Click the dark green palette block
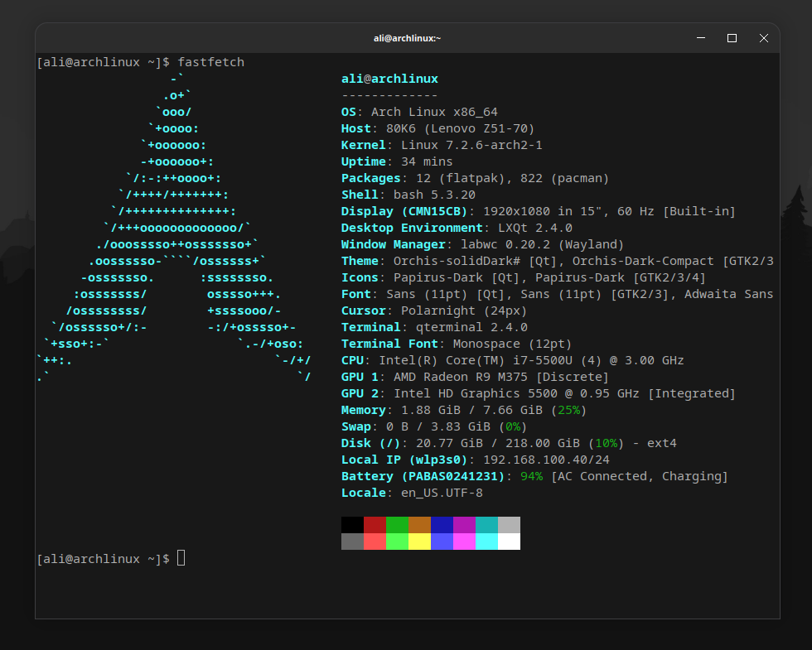This screenshot has height=650, width=812. click(x=397, y=525)
